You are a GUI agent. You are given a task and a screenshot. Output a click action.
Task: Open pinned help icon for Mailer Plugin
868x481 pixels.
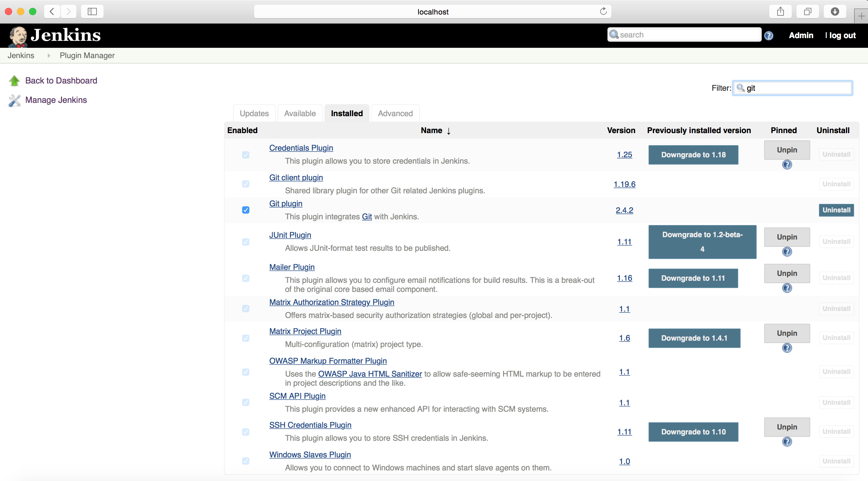click(x=787, y=288)
